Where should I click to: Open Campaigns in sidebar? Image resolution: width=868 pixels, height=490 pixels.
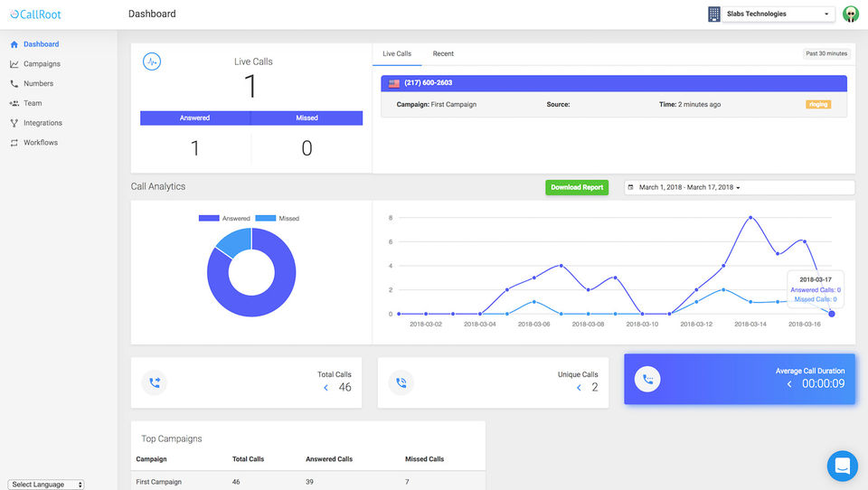42,64
